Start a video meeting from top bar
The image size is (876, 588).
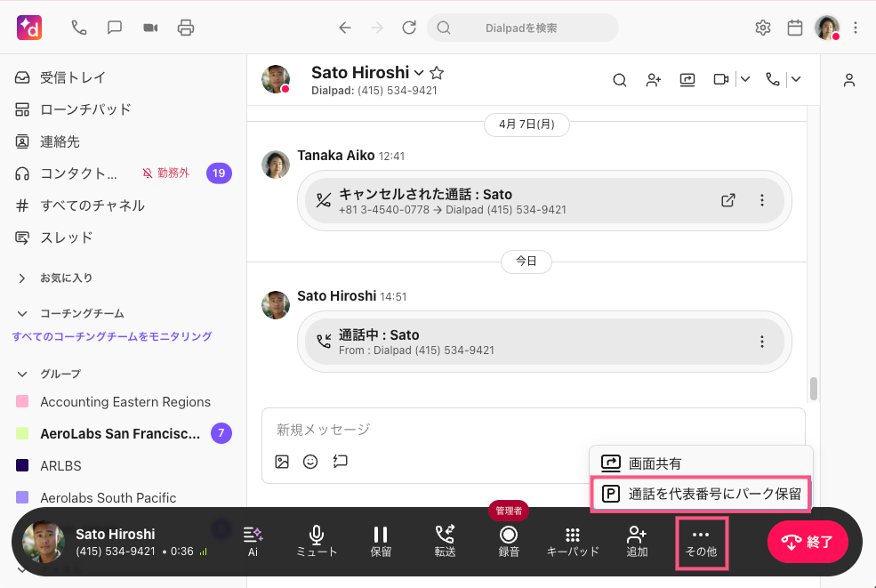tap(150, 28)
